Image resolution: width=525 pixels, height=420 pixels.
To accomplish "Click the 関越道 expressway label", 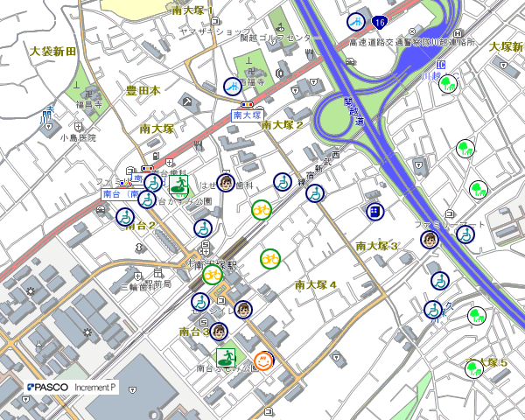I will [354, 112].
